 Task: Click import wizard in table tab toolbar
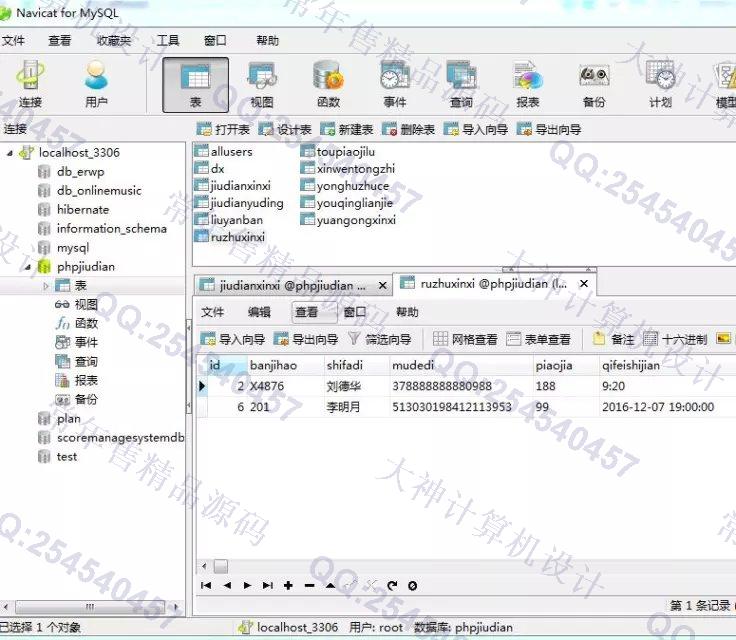pos(233,339)
